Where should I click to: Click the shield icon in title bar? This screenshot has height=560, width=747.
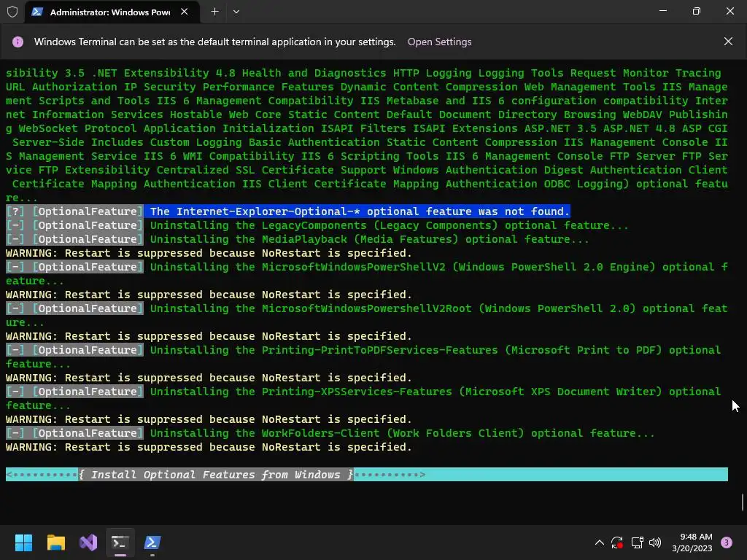click(12, 12)
